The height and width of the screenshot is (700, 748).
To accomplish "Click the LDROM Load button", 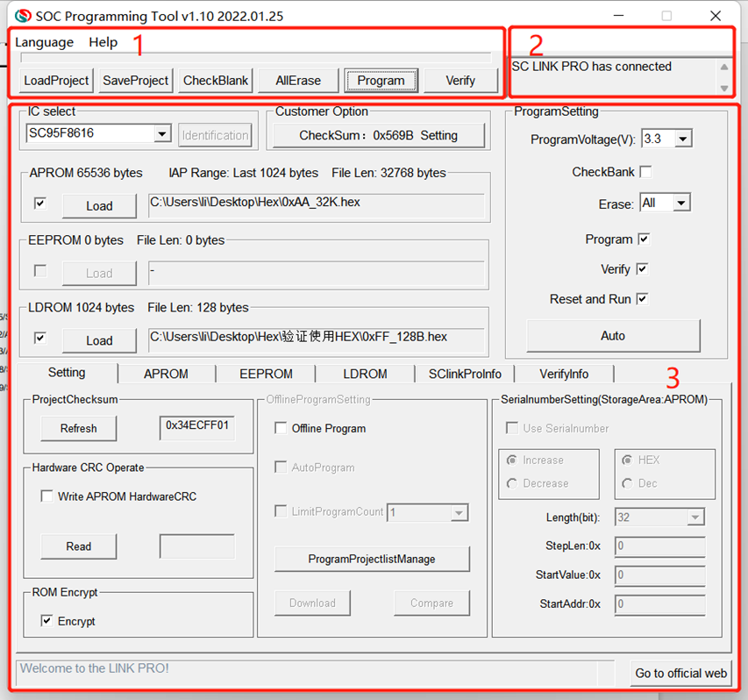I will [x=99, y=340].
